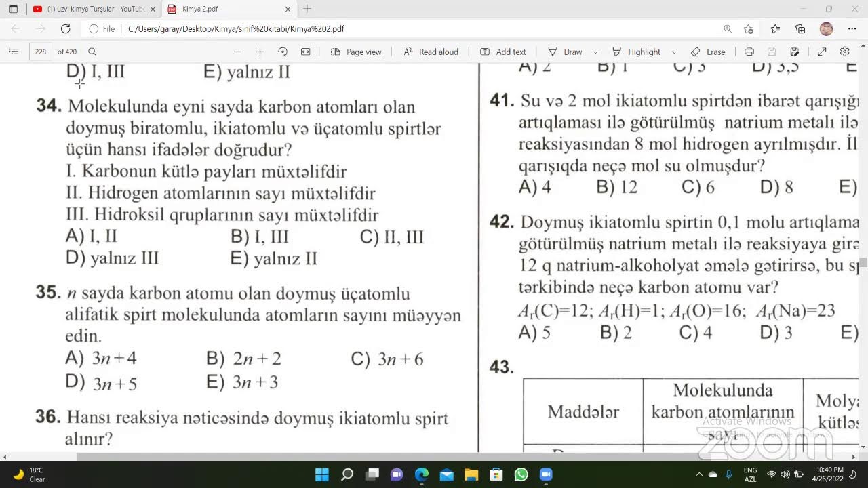Click the vertical scrollbar thumb
The width and height of the screenshot is (868, 488).
pyautogui.click(x=863, y=262)
